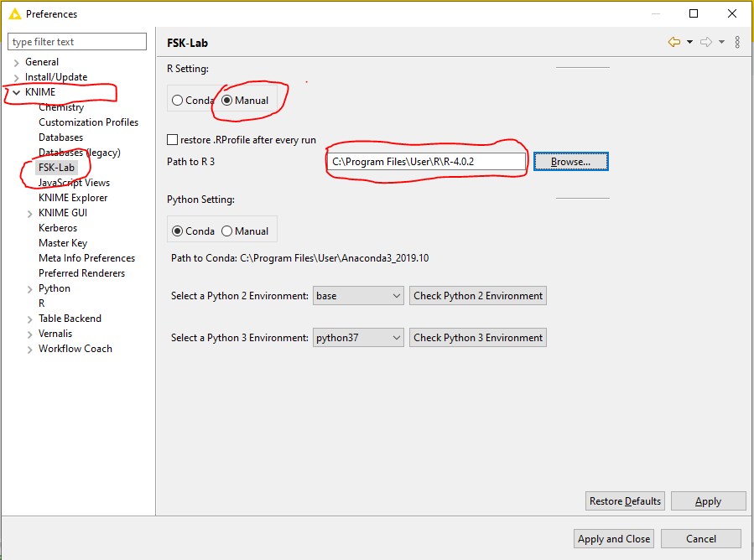Select the Table Backend tree item
The width and height of the screenshot is (754, 560).
pos(70,319)
